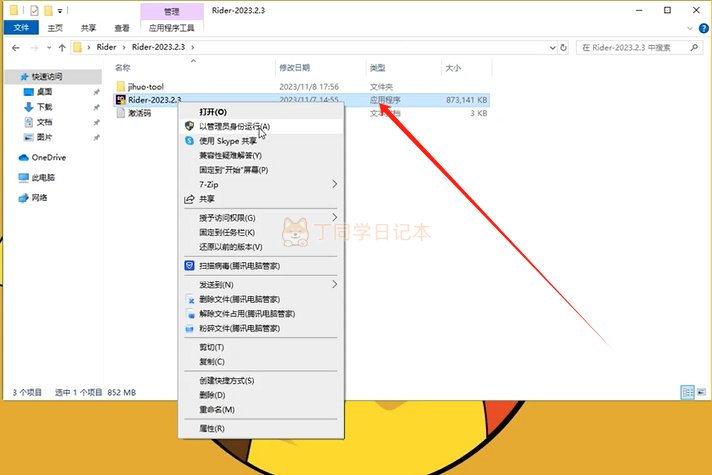Open 属性(R) properties

click(x=261, y=428)
